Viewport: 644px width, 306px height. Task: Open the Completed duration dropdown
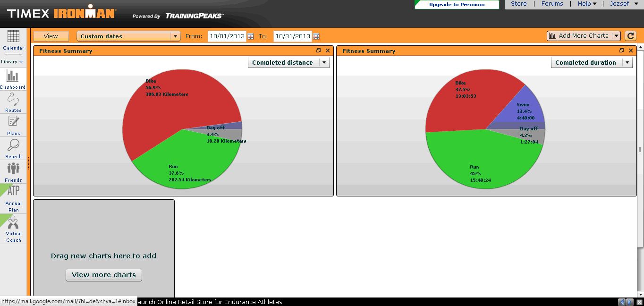(592, 62)
